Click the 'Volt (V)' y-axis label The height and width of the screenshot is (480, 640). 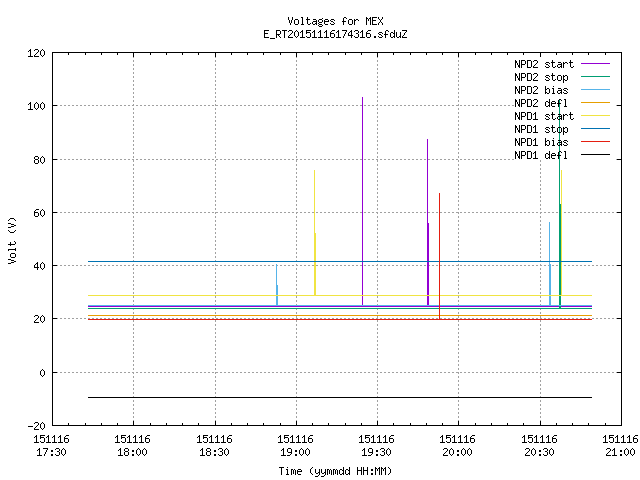(x=12, y=240)
